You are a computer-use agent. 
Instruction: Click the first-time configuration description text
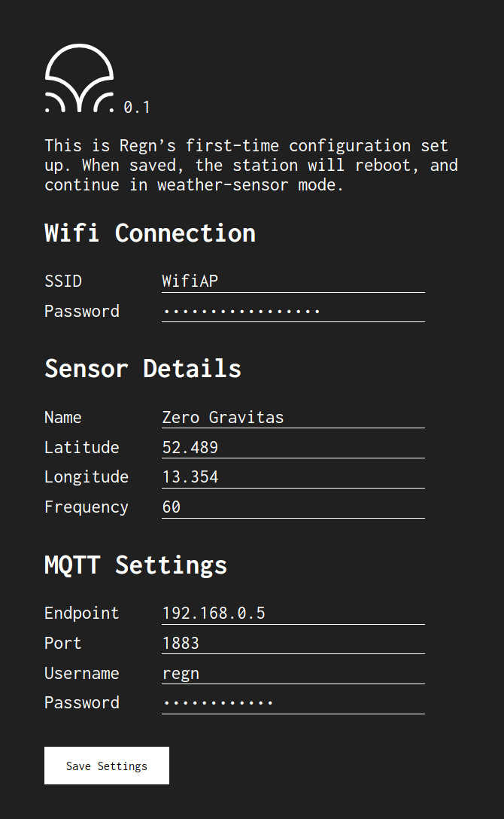pyautogui.click(x=251, y=165)
